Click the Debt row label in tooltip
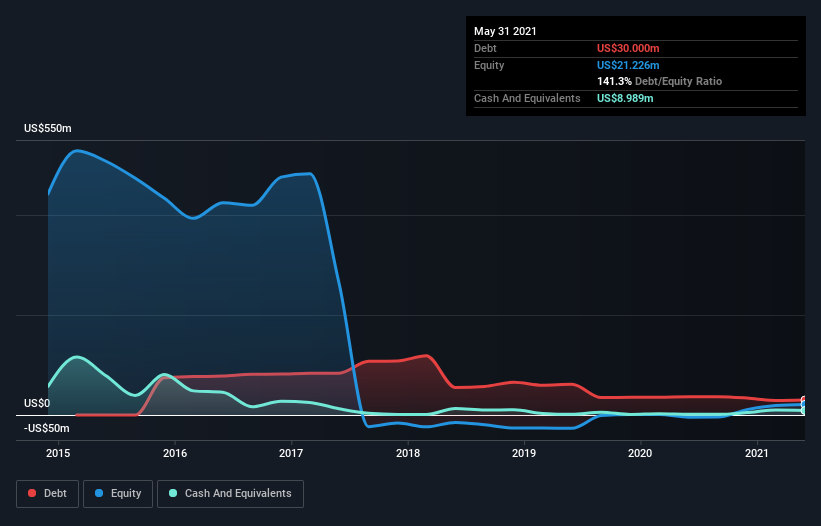This screenshot has width=821, height=526. pyautogui.click(x=485, y=48)
